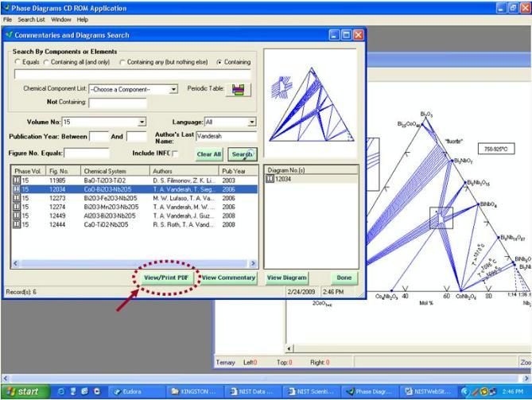Click row icon for Fig. No. 12034
Viewport: 532px width, 400px height.
click(17, 189)
